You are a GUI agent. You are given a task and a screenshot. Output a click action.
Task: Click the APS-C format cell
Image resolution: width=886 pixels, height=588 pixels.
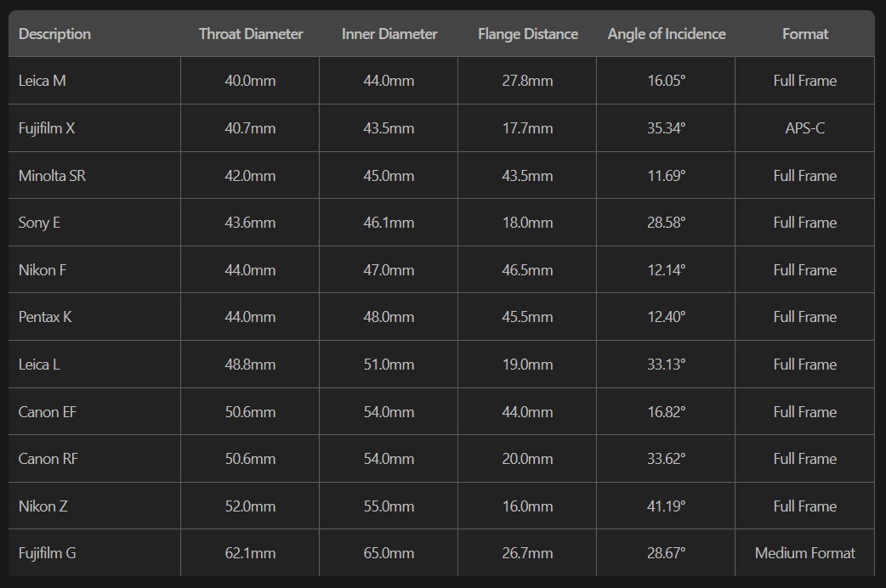pyautogui.click(x=804, y=128)
